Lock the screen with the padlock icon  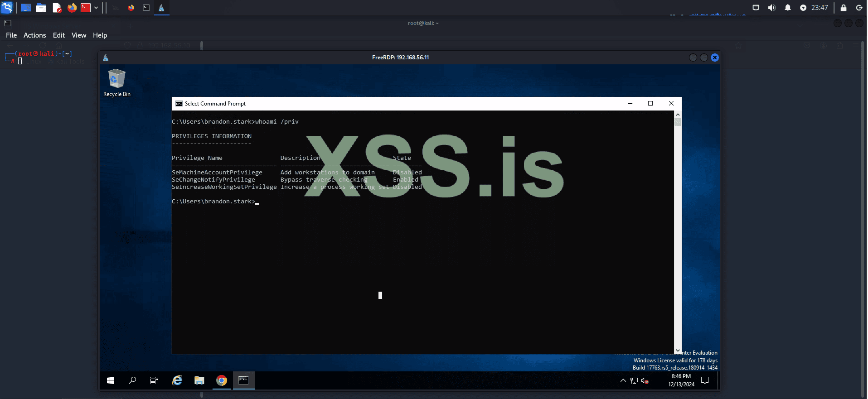click(x=844, y=8)
